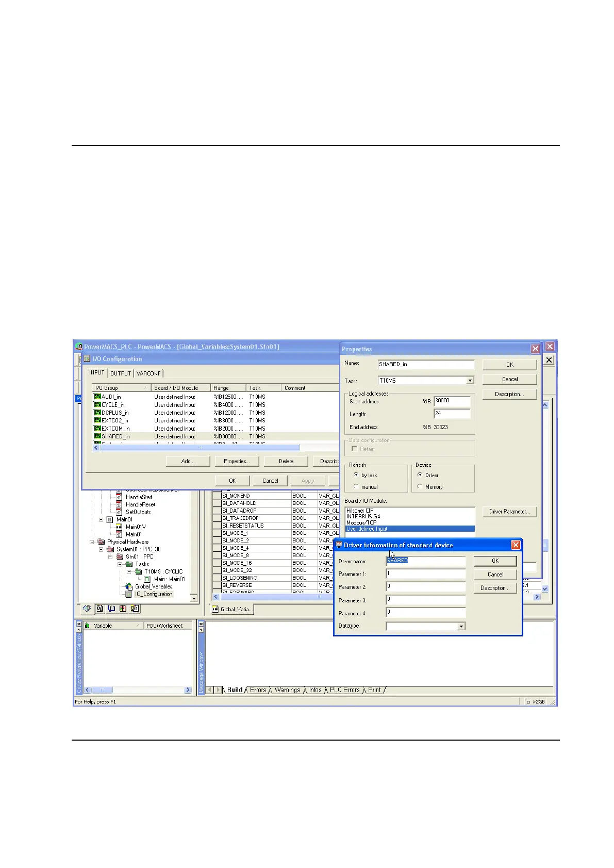This screenshot has height=868, width=614.
Task: Click the Global_Variables globe icon
Action: point(129,586)
